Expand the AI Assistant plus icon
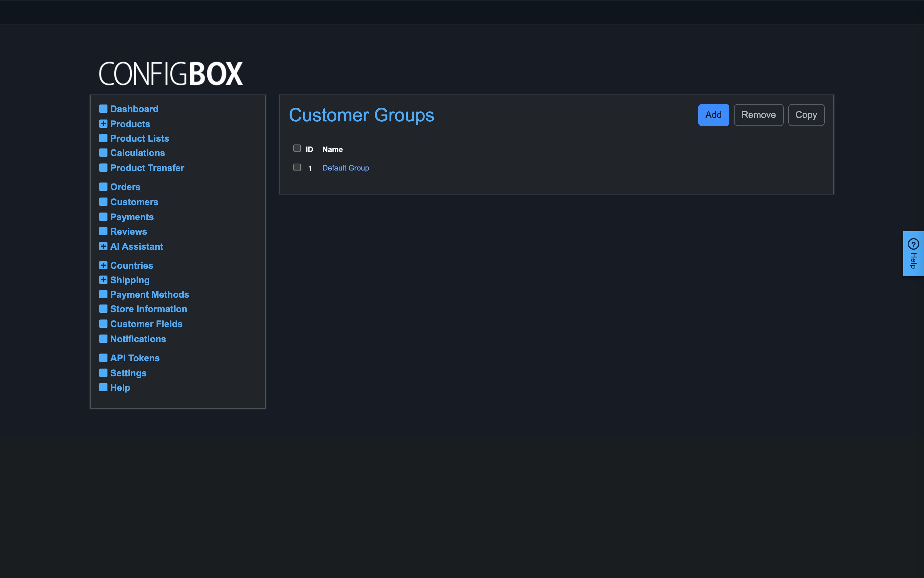 (x=103, y=246)
